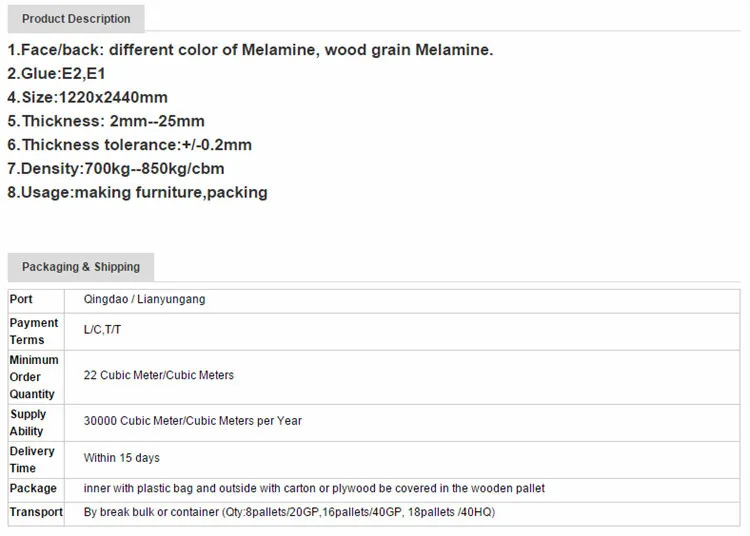This screenshot has height=536, width=750.
Task: Click the Glue:E2,E1 specification line
Action: tap(57, 73)
